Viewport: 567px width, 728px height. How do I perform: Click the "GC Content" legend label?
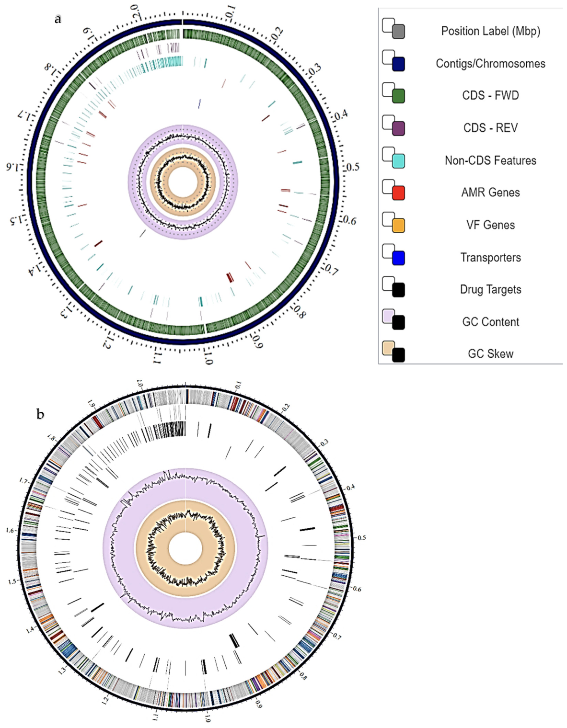pyautogui.click(x=490, y=322)
